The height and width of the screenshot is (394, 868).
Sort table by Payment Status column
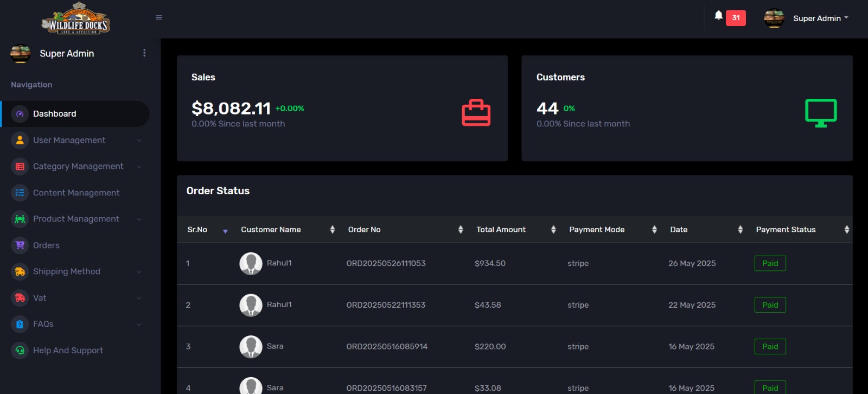[802, 230]
